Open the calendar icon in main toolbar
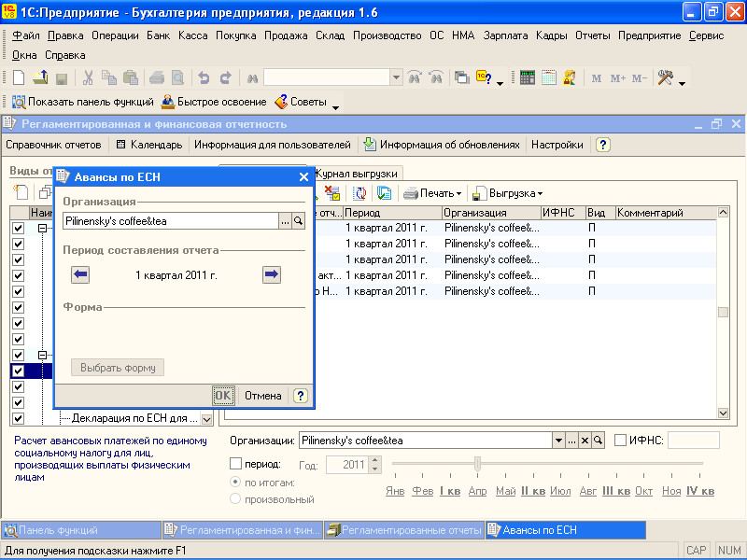Screen dimensions: 747x560 [548, 77]
